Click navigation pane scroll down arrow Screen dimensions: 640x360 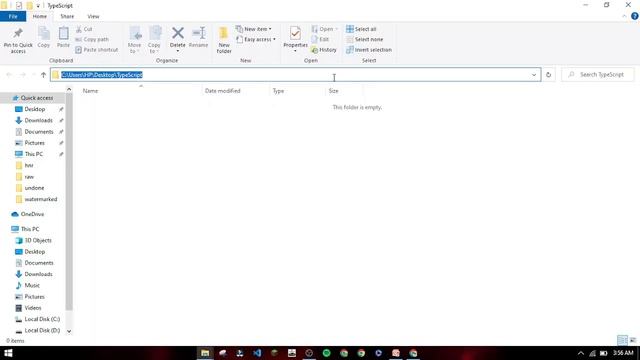click(69, 331)
